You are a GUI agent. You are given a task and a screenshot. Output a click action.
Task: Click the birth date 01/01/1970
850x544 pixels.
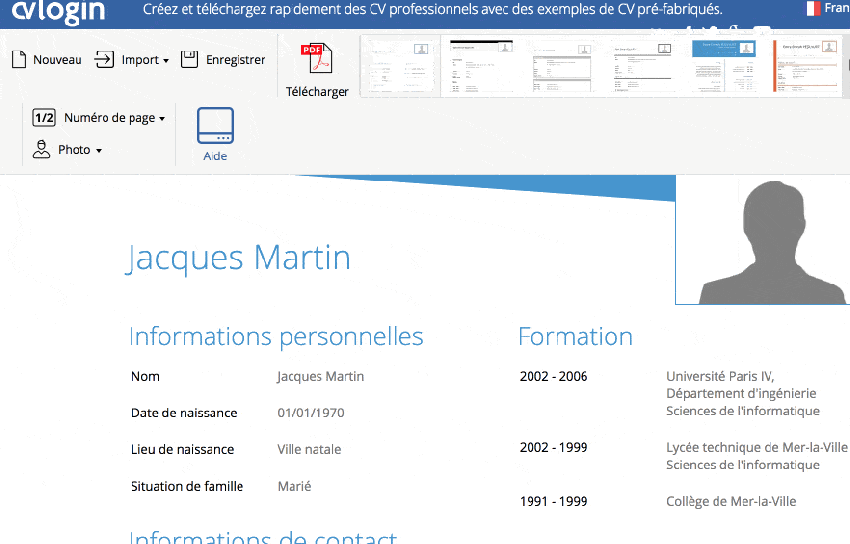click(x=311, y=413)
